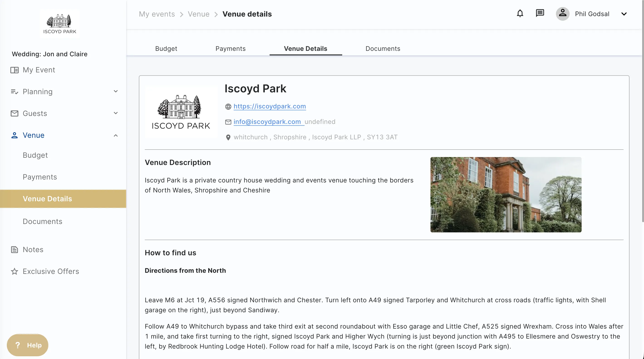Click the Guests envelope icon

point(15,113)
